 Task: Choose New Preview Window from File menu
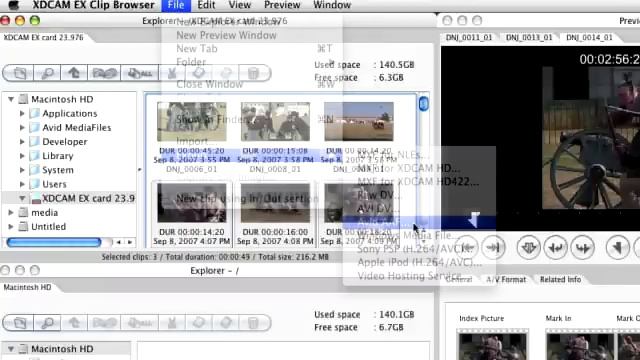226,36
